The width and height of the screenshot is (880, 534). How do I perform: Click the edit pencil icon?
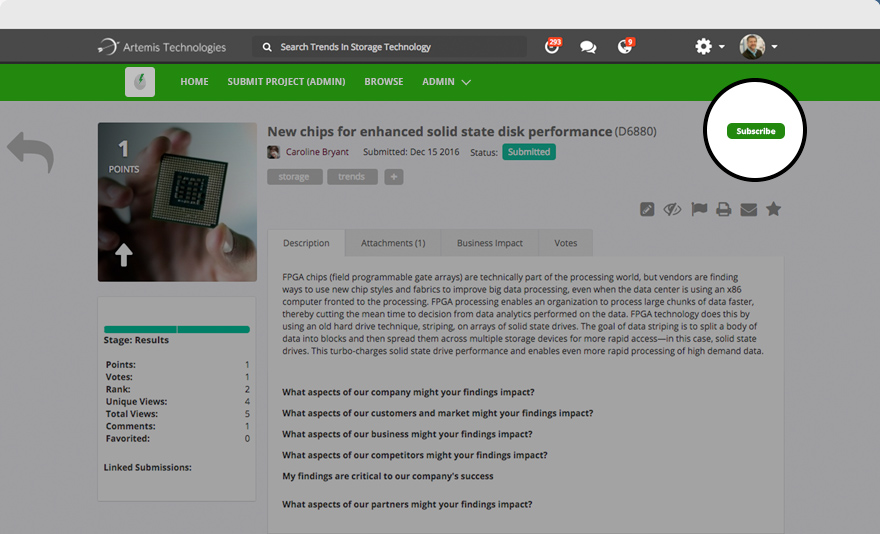coord(647,209)
